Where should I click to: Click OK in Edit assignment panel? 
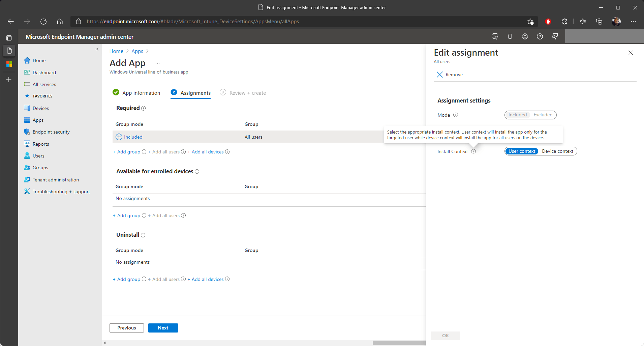[x=446, y=336]
